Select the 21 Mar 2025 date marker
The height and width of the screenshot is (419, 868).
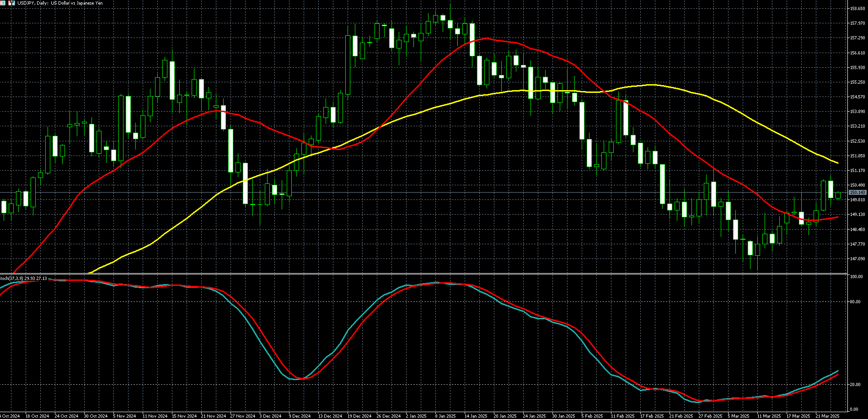(827, 416)
